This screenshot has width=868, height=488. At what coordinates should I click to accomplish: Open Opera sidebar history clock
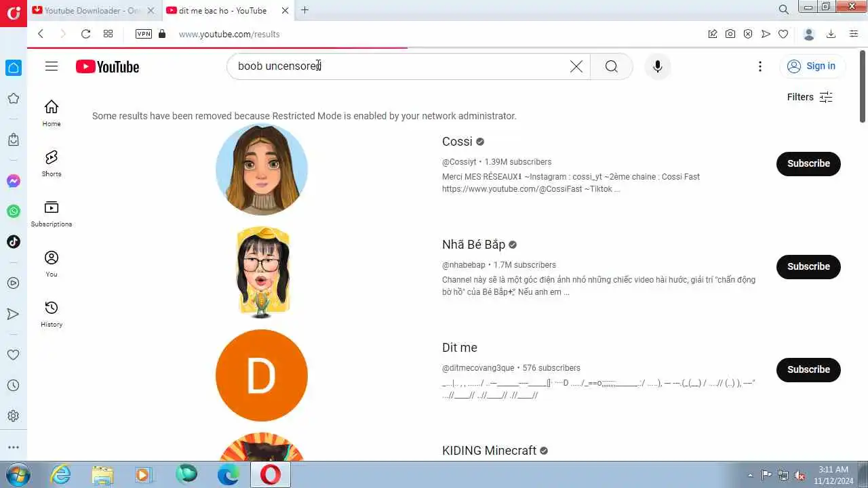point(14,386)
